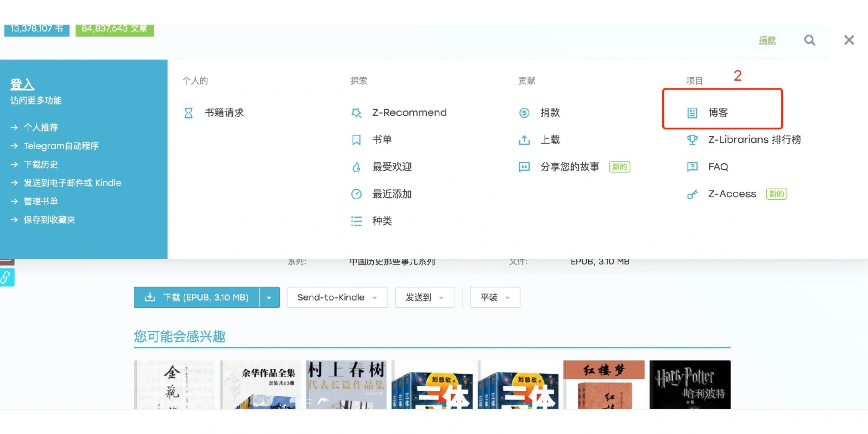Open 发送到电子邮件或 Kindle link
The height and width of the screenshot is (434, 868).
(72, 183)
